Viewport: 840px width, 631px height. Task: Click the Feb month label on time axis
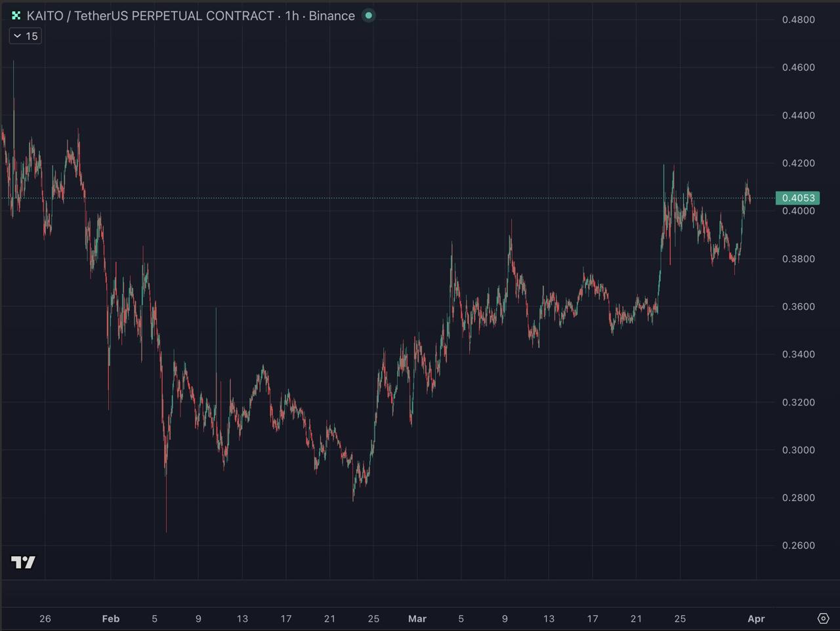click(x=111, y=619)
